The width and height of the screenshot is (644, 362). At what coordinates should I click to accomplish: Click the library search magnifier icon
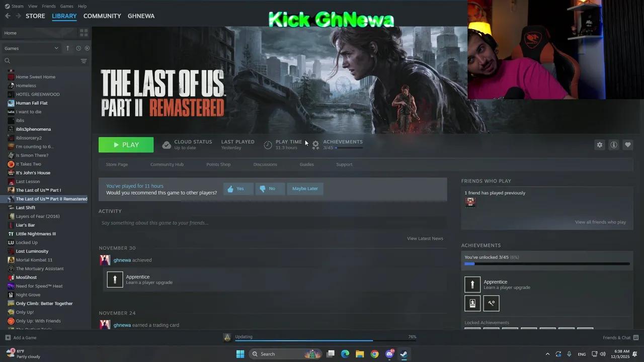[x=8, y=61]
